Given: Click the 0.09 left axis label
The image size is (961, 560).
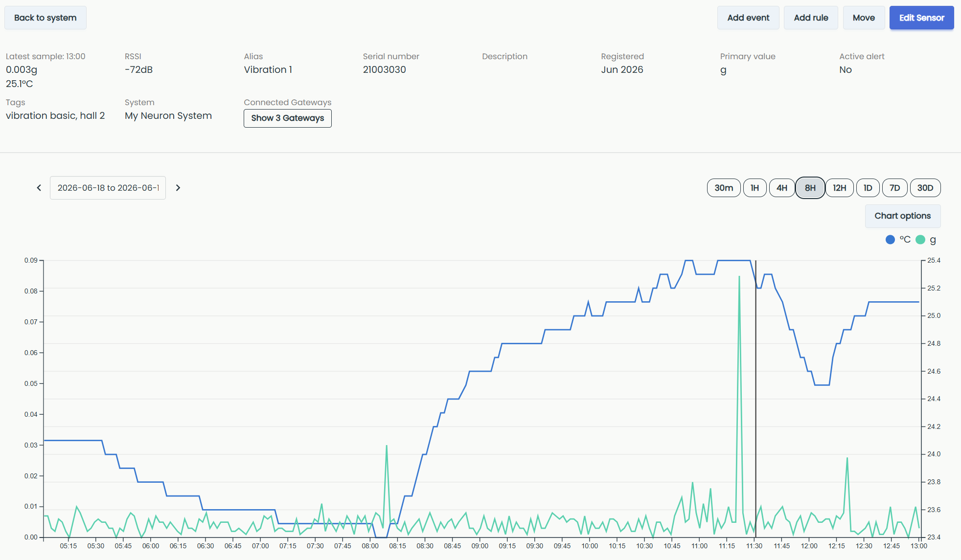Looking at the screenshot, I should (31, 260).
